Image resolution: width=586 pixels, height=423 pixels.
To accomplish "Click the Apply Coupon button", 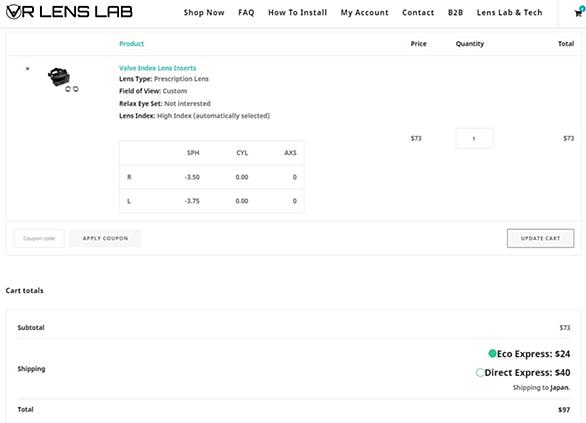I will pyautogui.click(x=105, y=238).
